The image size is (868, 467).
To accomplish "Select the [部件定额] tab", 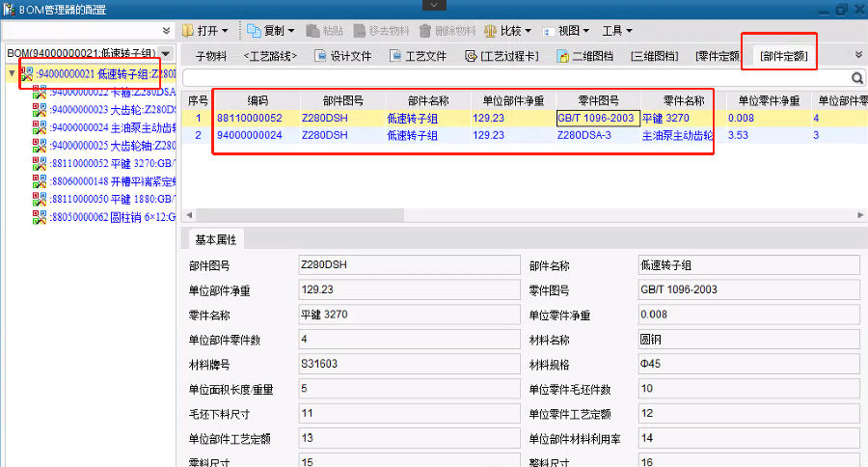I will click(x=782, y=56).
